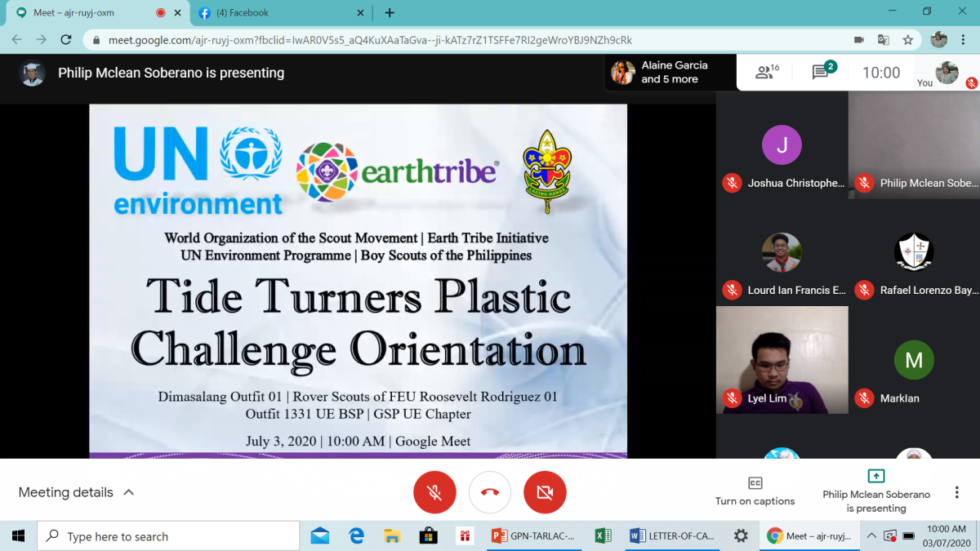
Task: Turn your camera back on
Action: (x=545, y=491)
